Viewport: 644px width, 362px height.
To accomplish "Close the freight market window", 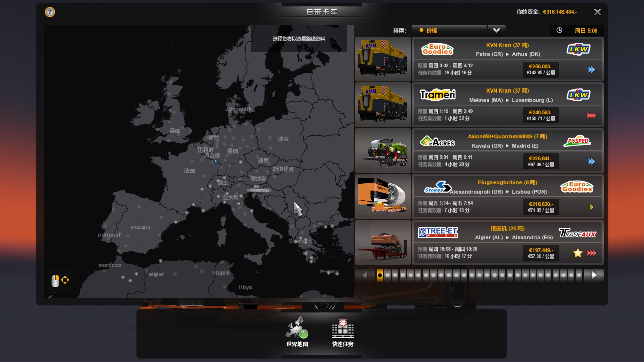I will (x=597, y=12).
